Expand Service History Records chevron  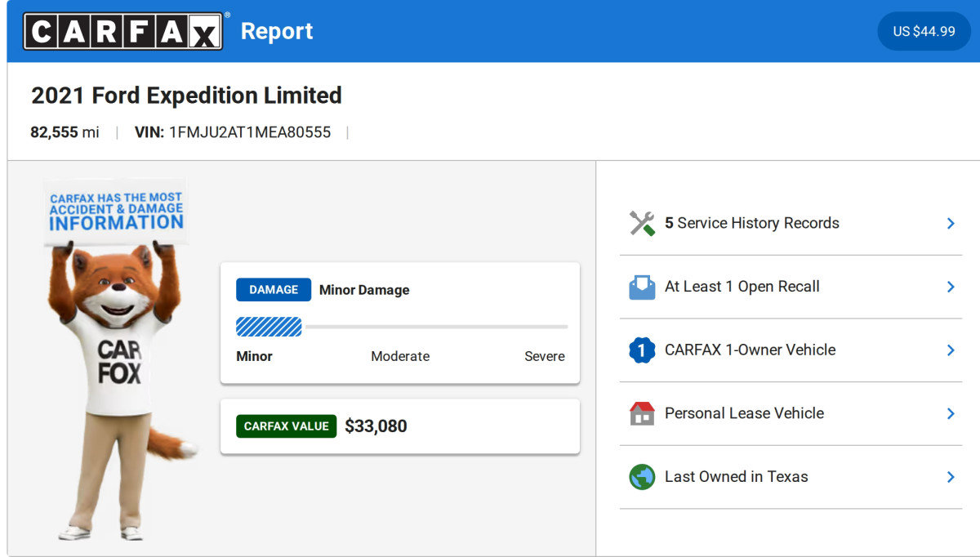pos(950,223)
